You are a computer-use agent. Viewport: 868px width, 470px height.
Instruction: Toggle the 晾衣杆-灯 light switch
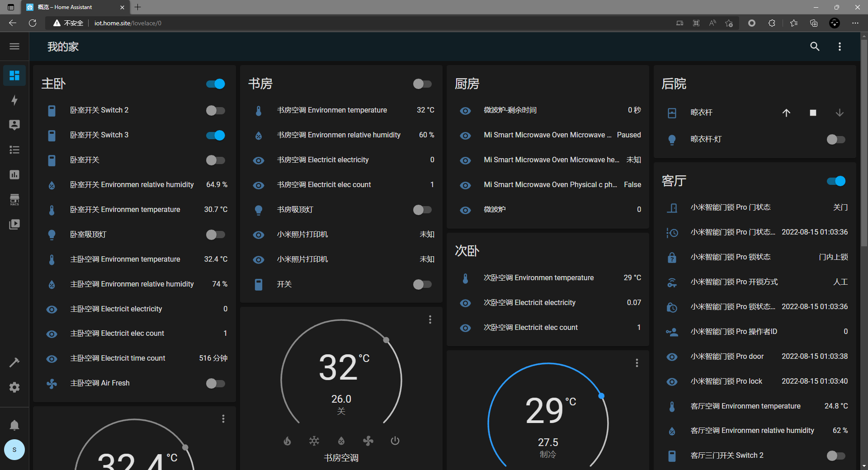click(836, 140)
